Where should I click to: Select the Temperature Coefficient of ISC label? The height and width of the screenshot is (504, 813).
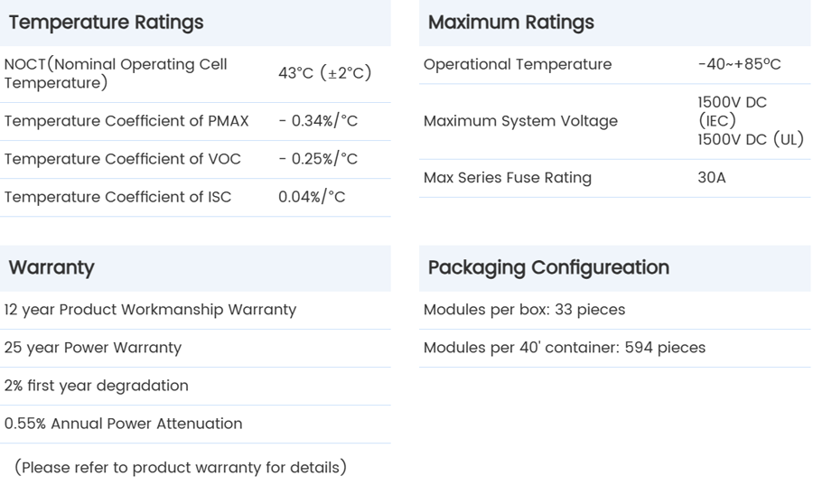pyautogui.click(x=117, y=197)
